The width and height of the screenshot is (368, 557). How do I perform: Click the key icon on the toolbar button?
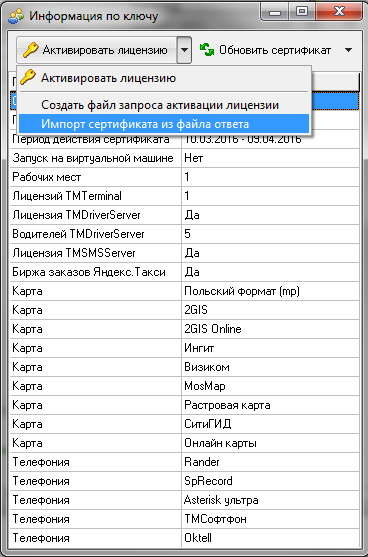(x=31, y=50)
